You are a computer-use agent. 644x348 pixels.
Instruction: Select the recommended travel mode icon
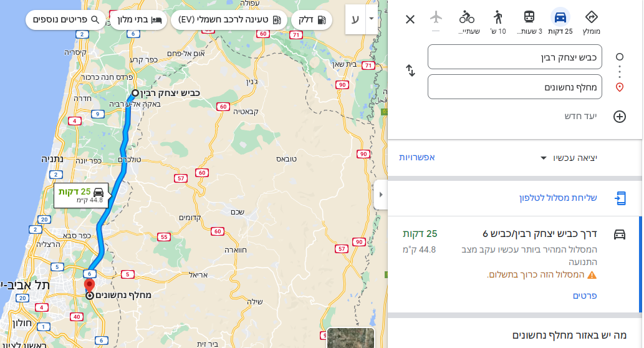(x=591, y=17)
